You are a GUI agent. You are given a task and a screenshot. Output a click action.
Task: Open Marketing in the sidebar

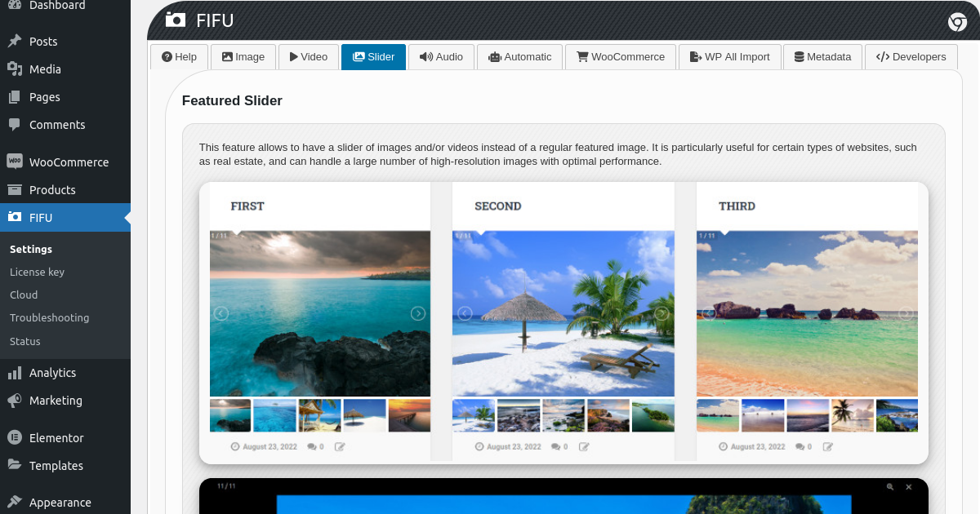pos(65,401)
